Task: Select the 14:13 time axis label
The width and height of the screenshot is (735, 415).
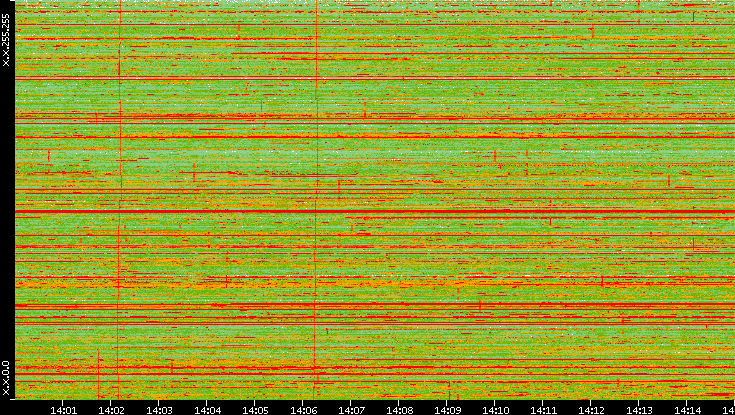Action: 639,410
